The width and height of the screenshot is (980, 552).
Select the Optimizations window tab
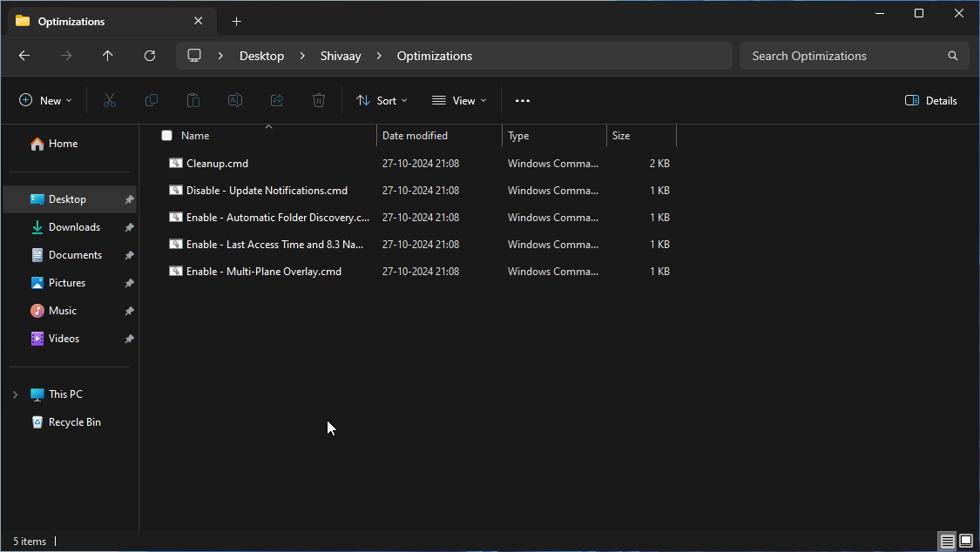(112, 21)
